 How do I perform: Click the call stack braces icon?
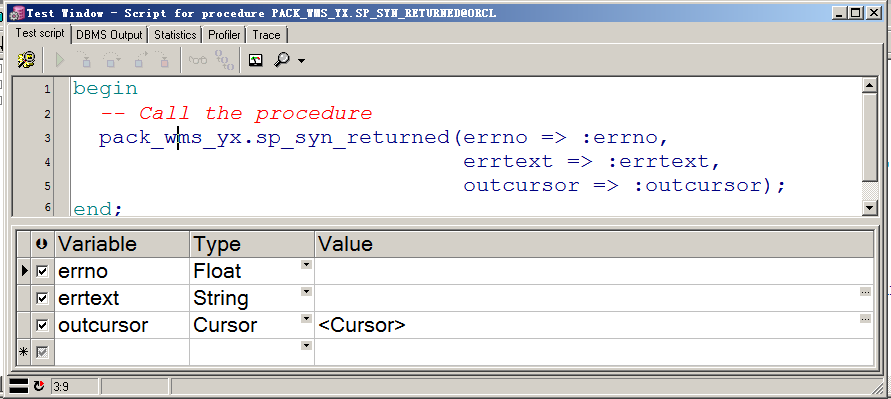coord(224,60)
